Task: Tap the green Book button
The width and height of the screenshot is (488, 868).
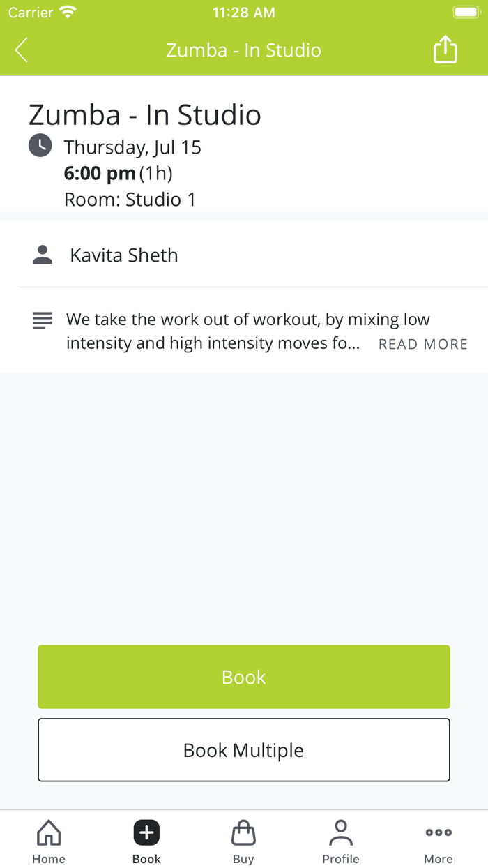Action: pos(244,676)
